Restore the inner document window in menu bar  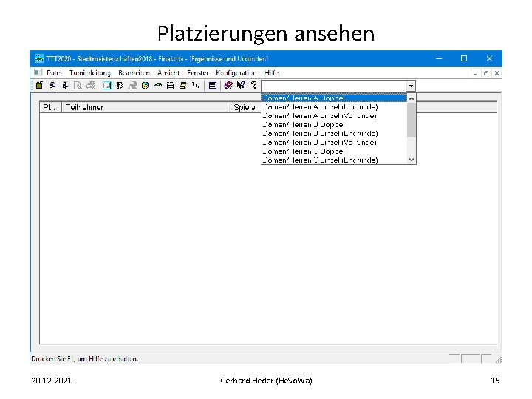click(486, 73)
